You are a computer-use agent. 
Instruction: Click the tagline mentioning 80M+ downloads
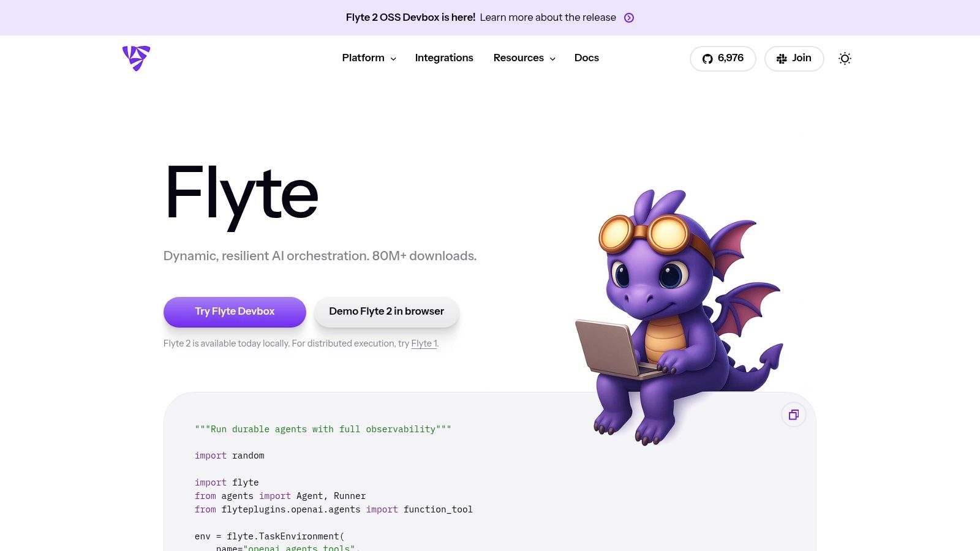click(x=320, y=256)
